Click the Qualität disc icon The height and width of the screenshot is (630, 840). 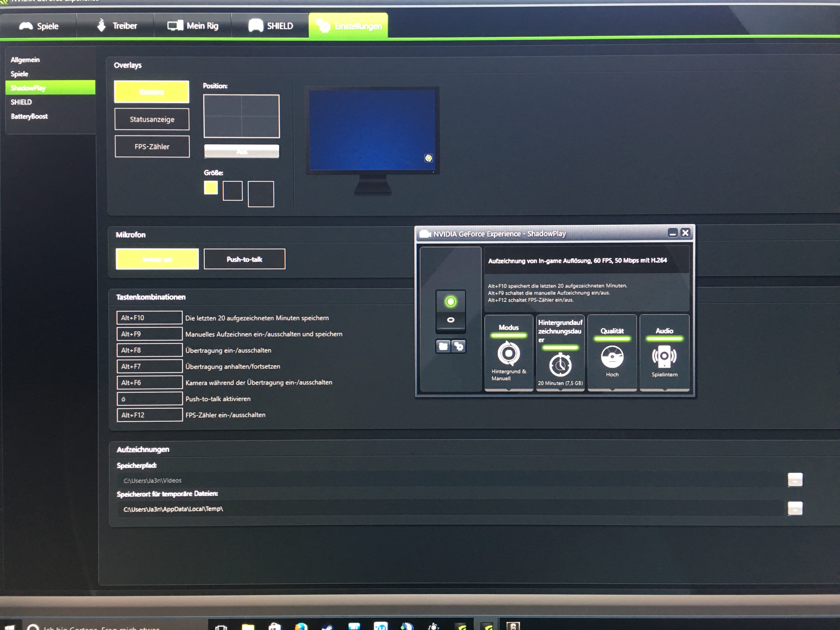[x=612, y=357]
